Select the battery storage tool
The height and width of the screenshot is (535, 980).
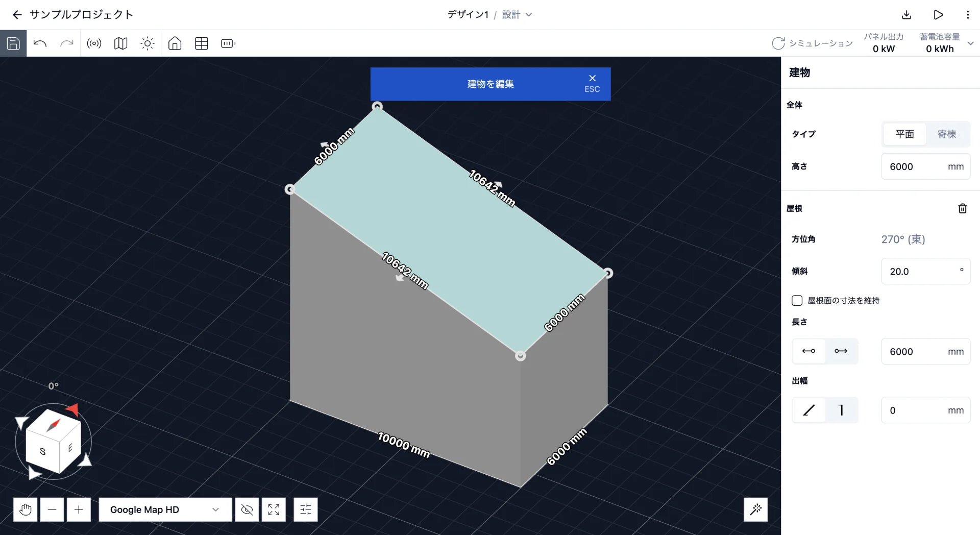pyautogui.click(x=228, y=43)
